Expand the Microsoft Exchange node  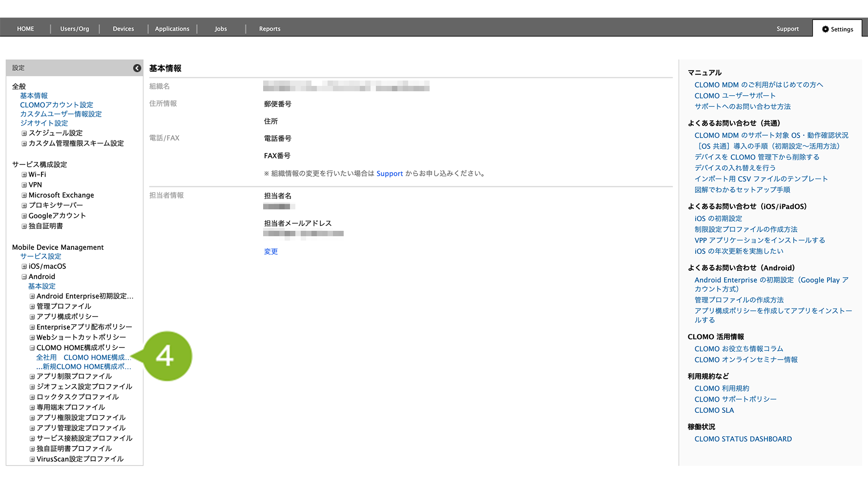pos(24,195)
